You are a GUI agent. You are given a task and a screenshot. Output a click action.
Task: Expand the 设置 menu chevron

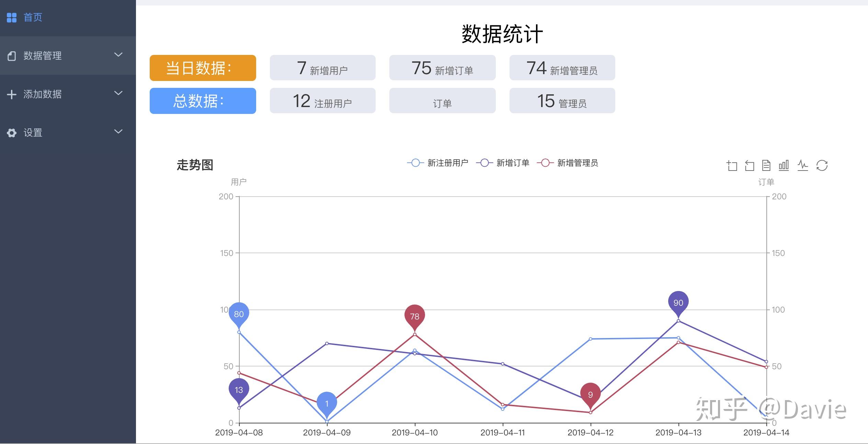pyautogui.click(x=118, y=132)
